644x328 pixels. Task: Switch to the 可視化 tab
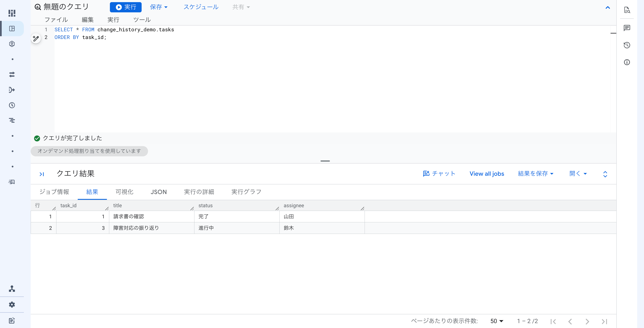pyautogui.click(x=124, y=192)
